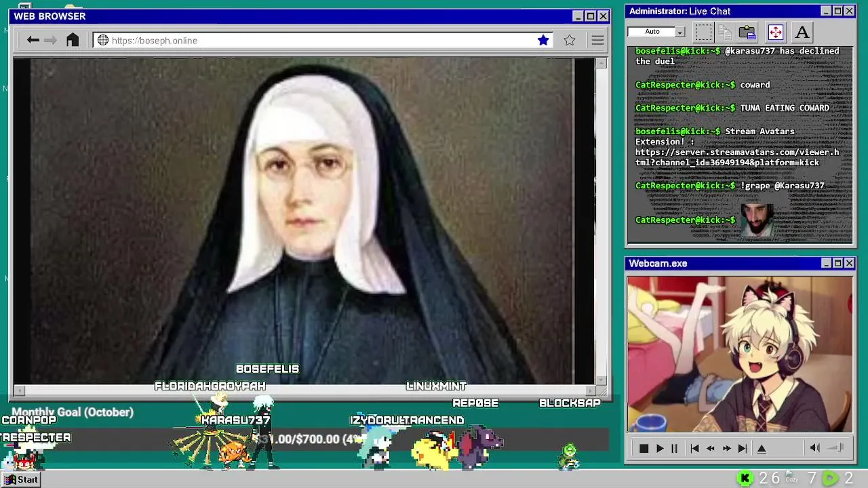
Task: Open the streamavatars.com link in chat
Action: [737, 157]
